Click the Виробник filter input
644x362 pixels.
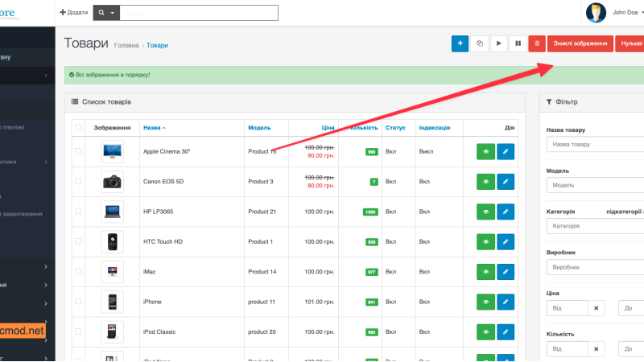point(595,267)
